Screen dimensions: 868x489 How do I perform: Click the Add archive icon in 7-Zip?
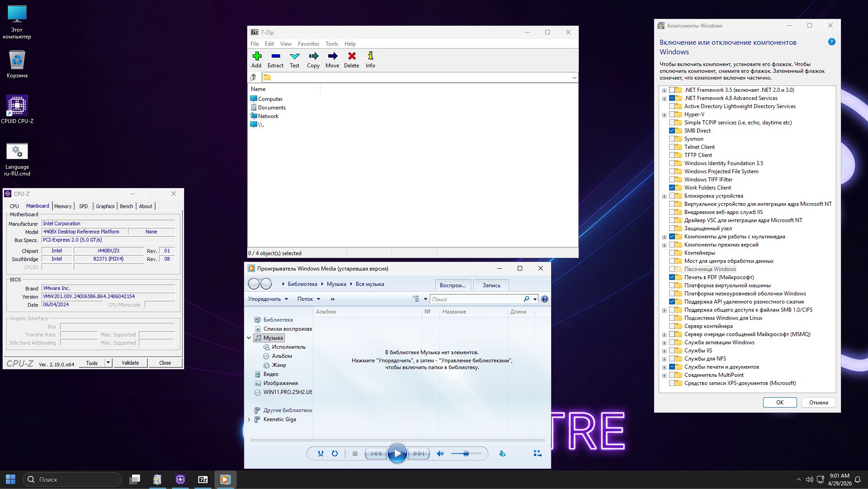256,59
